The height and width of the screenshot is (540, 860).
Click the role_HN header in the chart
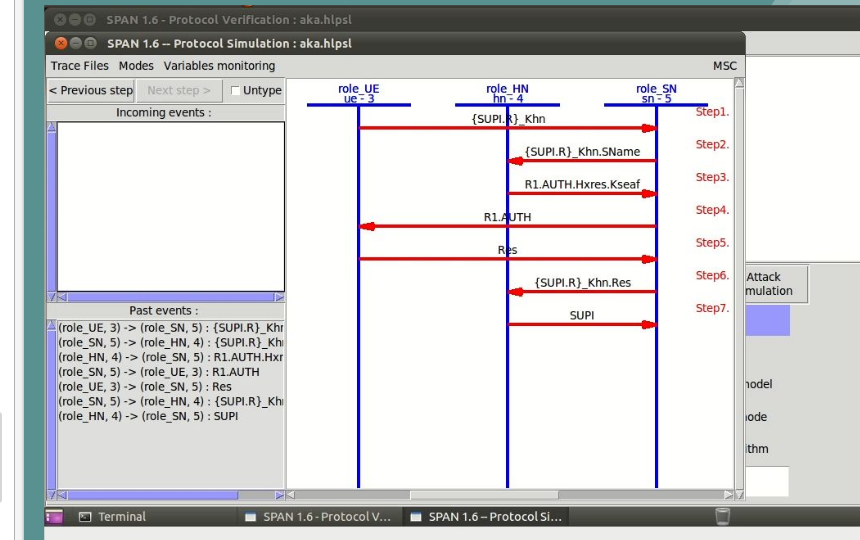(507, 93)
